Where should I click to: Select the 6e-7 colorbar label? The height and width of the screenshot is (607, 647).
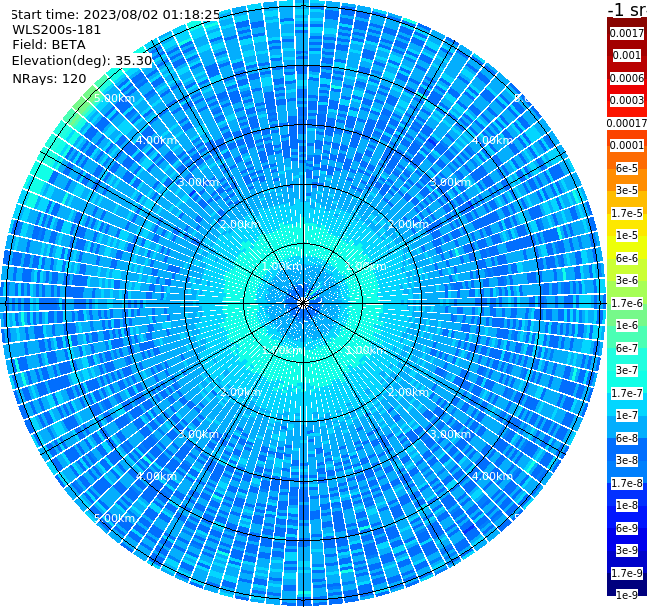point(627,348)
